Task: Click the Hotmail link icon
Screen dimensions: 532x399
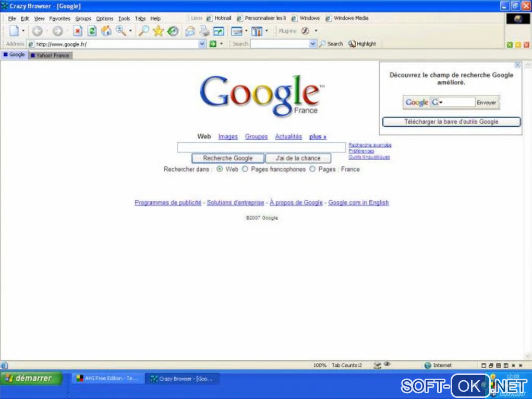Action: [209, 18]
